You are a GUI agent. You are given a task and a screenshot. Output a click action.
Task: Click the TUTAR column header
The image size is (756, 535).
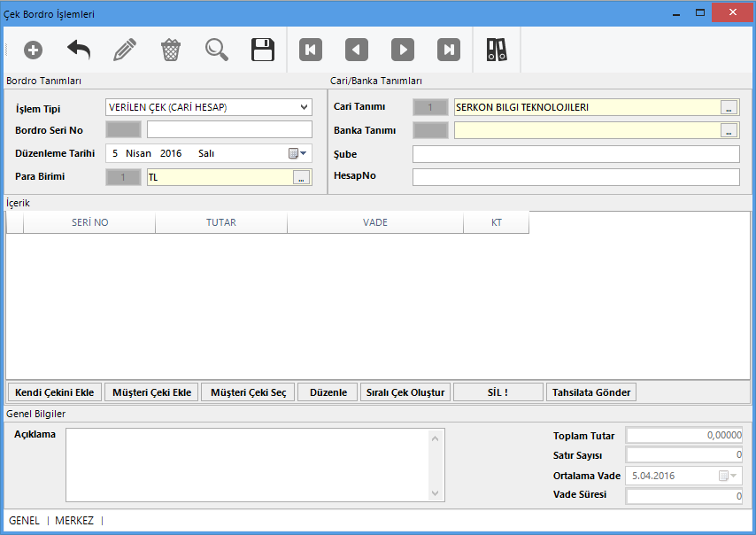click(221, 222)
